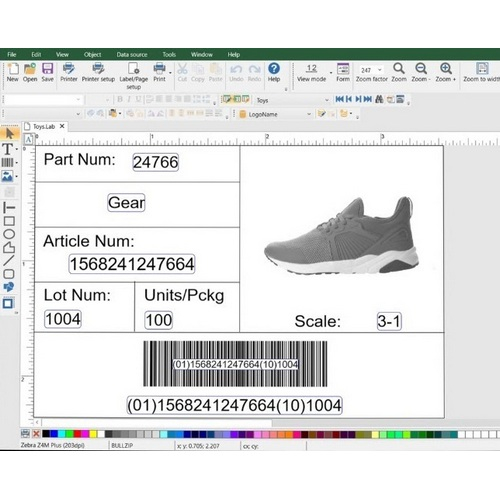Screen dimensions: 500x500
Task: Select the 3-1 scale value field
Action: pos(389,321)
